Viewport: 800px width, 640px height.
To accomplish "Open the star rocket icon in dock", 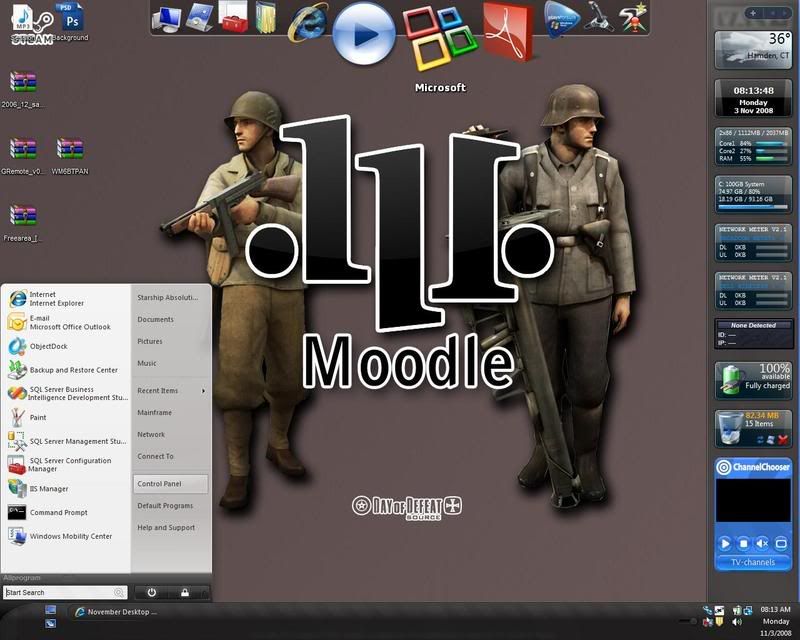I will [x=633, y=18].
